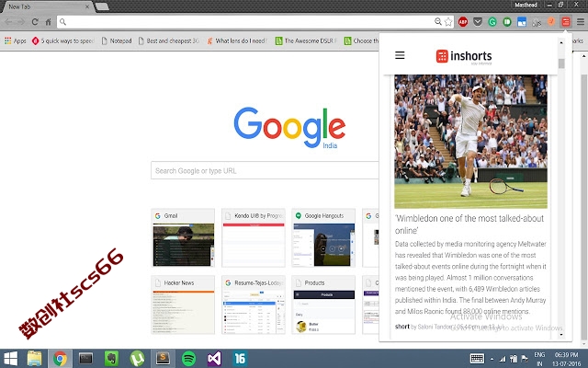Reload the page

coord(35,22)
